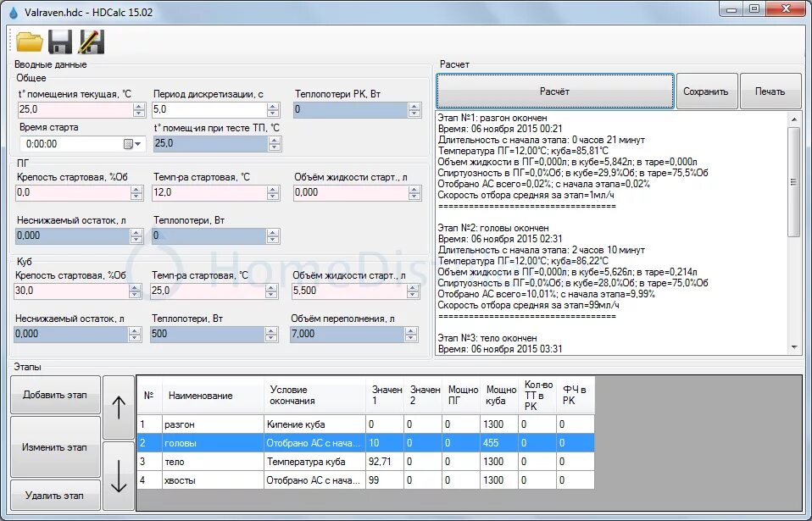Adjust stepper of Куб Крепость стартовая

135,291
